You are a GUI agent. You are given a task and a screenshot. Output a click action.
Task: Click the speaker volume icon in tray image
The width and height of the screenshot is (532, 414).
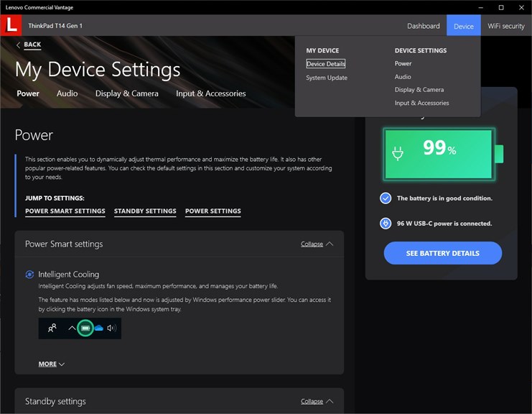click(x=111, y=328)
